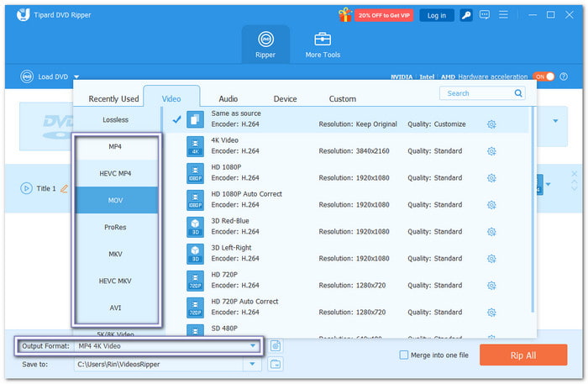Play Title 1 preview
Screen dimensions: 588x384
pyautogui.click(x=26, y=188)
